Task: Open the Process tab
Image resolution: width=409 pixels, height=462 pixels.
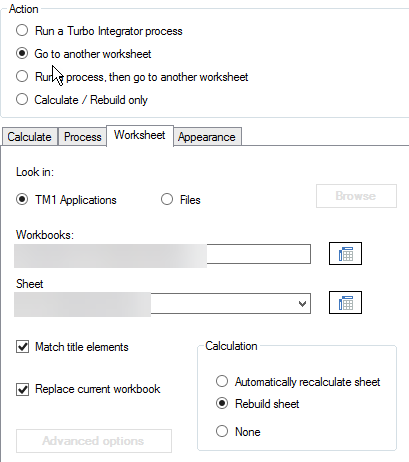Action: click(82, 137)
